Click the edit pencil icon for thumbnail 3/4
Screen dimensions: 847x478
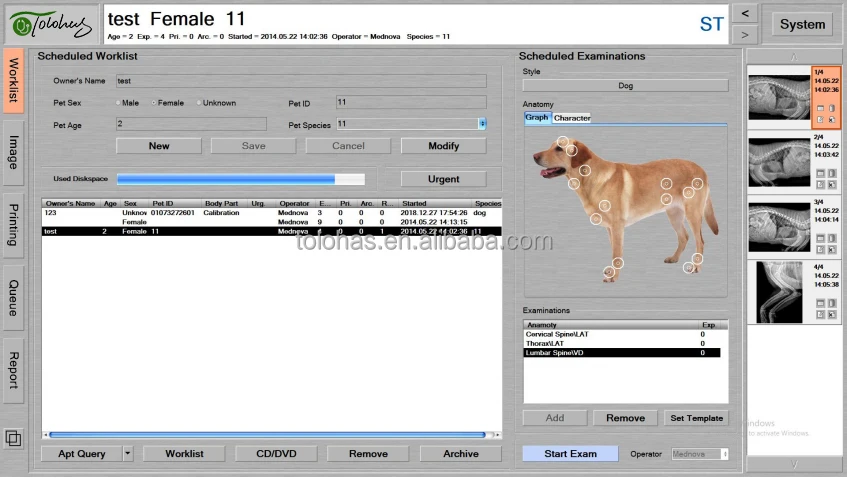pyautogui.click(x=820, y=250)
